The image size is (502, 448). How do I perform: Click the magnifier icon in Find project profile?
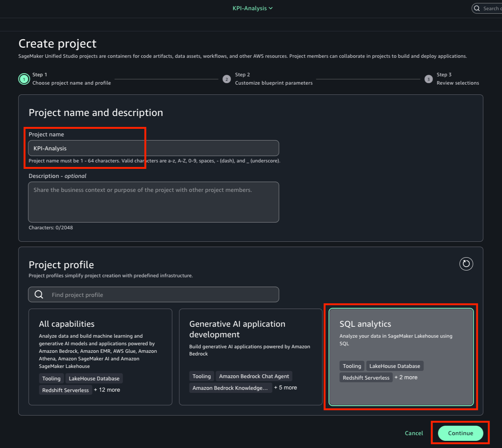[x=39, y=295]
